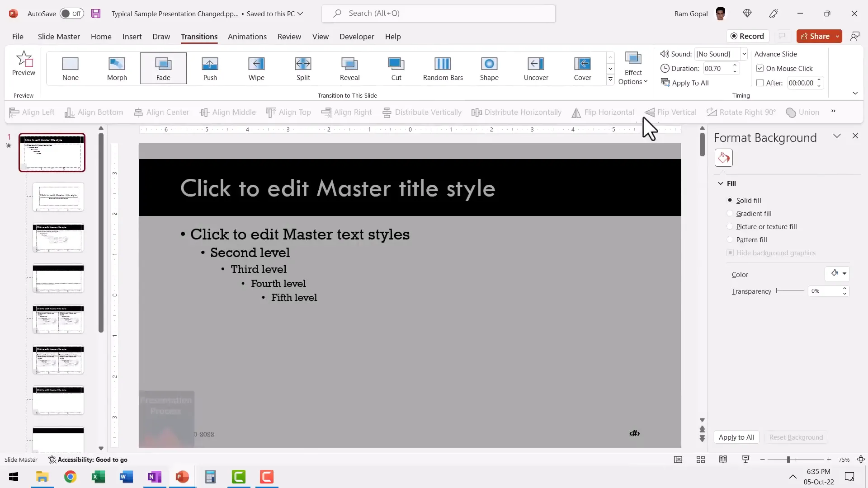Open Chrome from the taskbar
868x488 pixels.
click(x=70, y=477)
